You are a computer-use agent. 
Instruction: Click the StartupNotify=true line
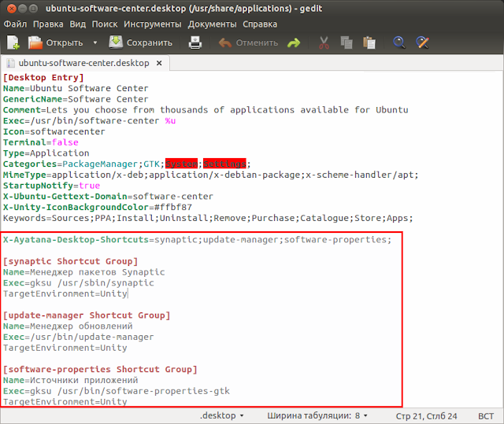[51, 186]
